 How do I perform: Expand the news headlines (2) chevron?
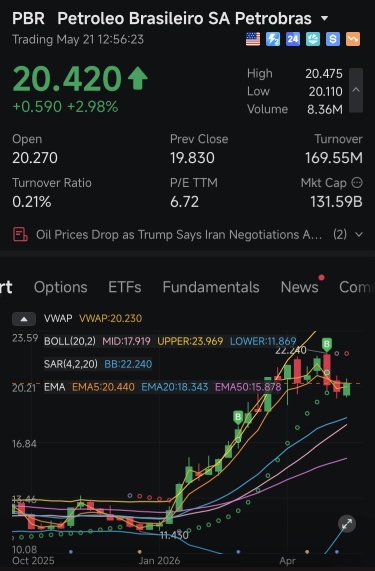(359, 235)
